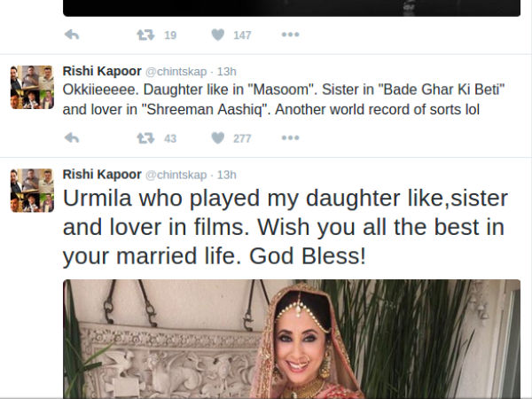Open the "Urmila who played my daughter" tweet text
Image resolution: width=532 pixels, height=399 pixels.
pyautogui.click(x=284, y=229)
